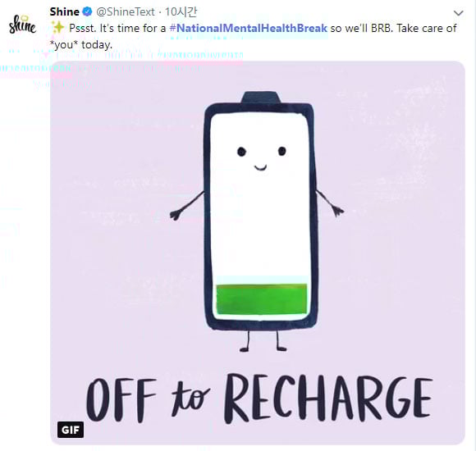The image size is (476, 451).
Task: Click the handwritten word "to" in caption
Action: coord(190,399)
